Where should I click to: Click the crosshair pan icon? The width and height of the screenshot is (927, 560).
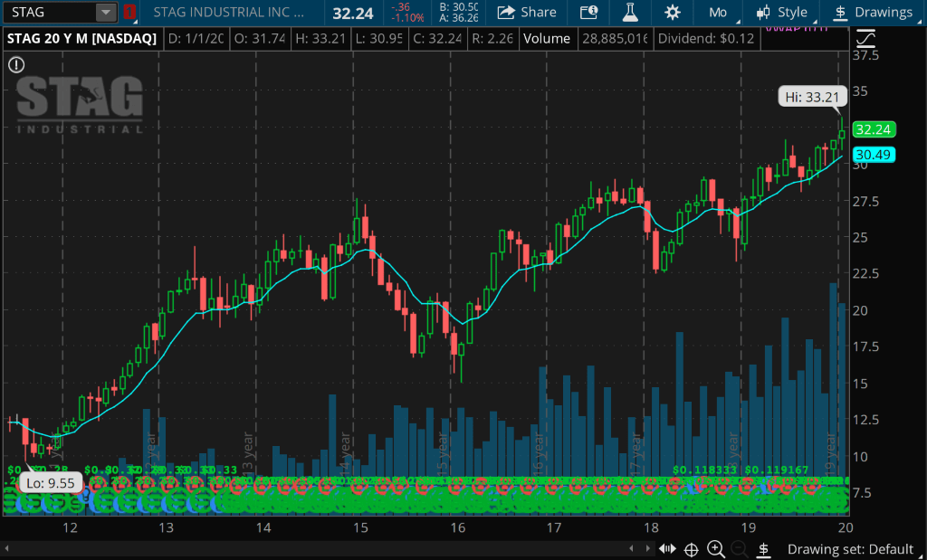coord(691,548)
